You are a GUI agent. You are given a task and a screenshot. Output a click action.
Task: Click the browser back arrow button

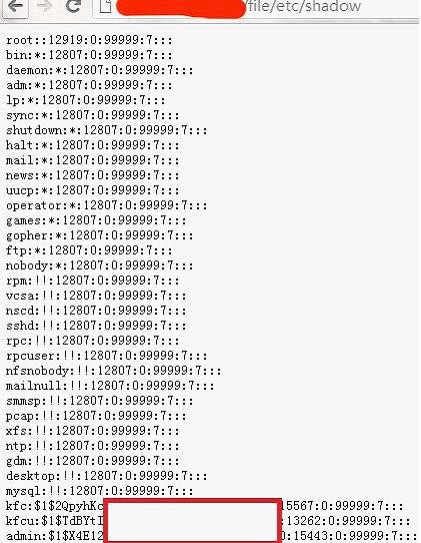coord(15,7)
